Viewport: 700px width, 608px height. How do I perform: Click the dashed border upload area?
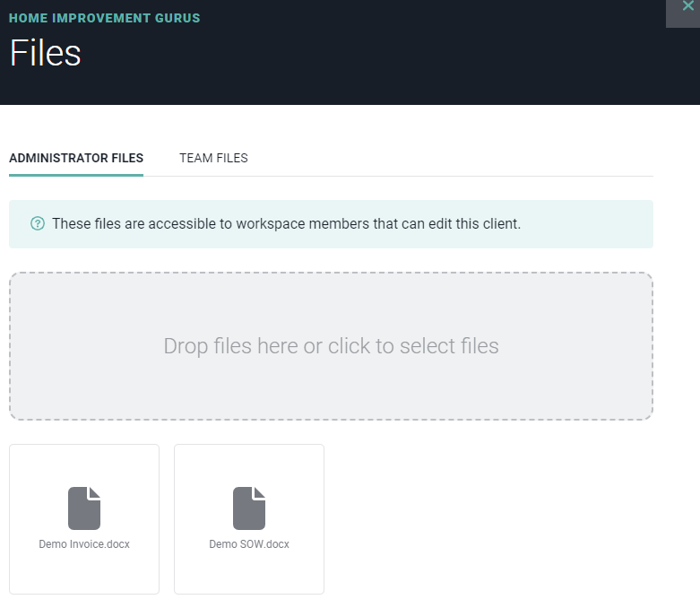point(331,274)
